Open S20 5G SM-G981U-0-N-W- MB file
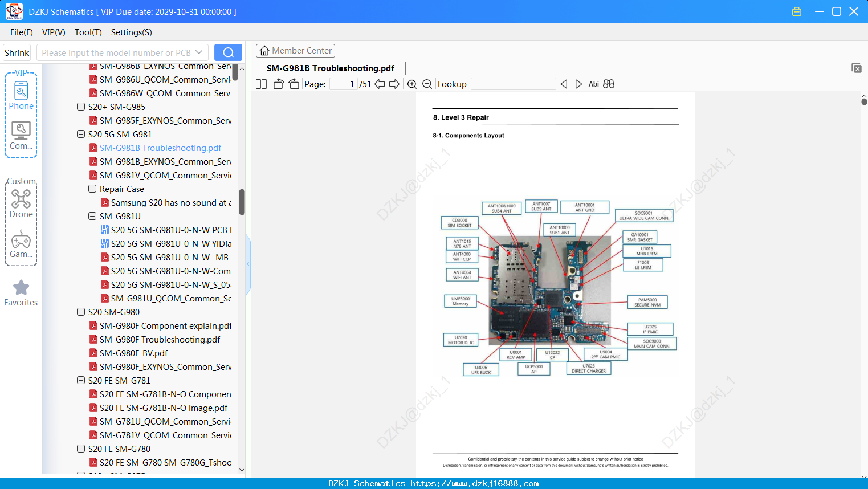 click(165, 258)
